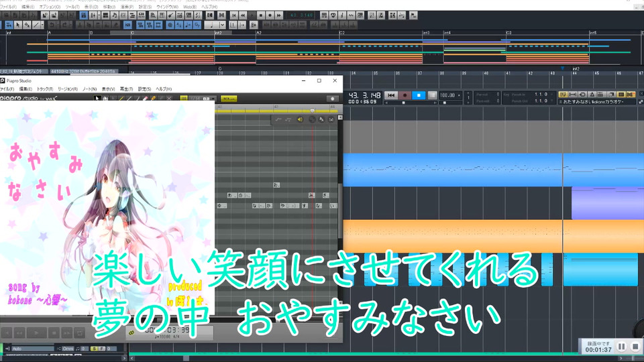Click the heart-shaped icon in top toolbar
The width and height of the screenshot is (644, 362).
(x=333, y=15)
